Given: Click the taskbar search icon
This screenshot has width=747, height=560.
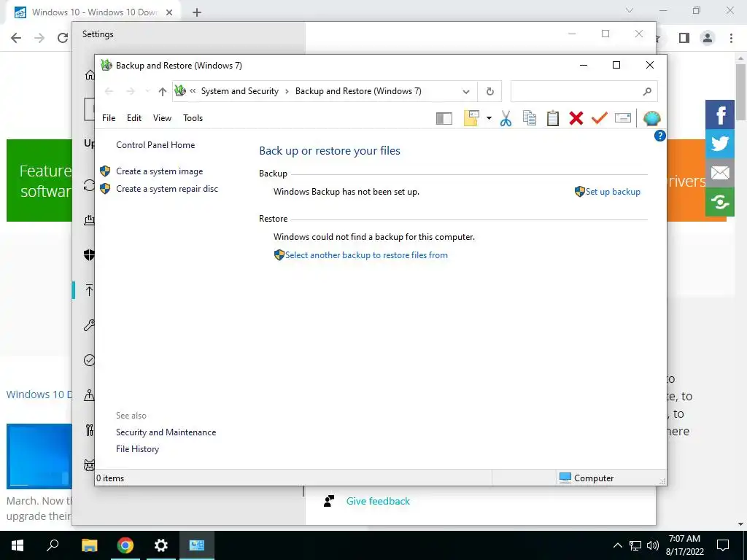Looking at the screenshot, I should coord(53,545).
